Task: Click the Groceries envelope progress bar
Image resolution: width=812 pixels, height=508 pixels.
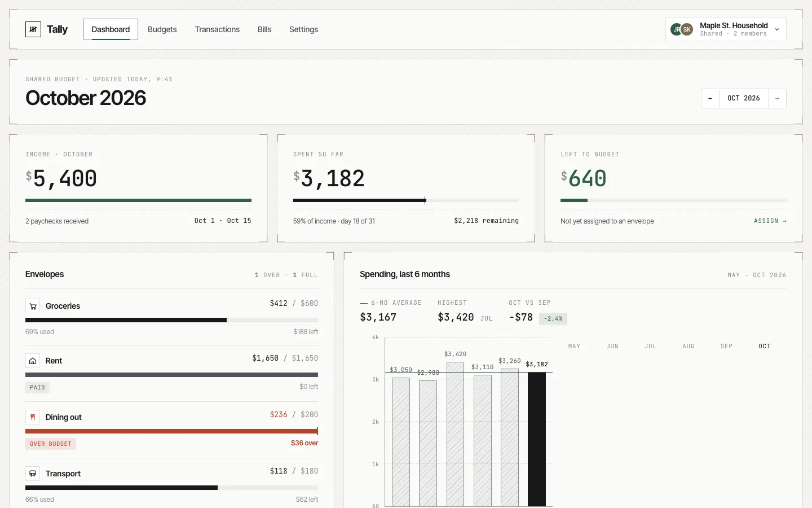Action: tap(171, 320)
